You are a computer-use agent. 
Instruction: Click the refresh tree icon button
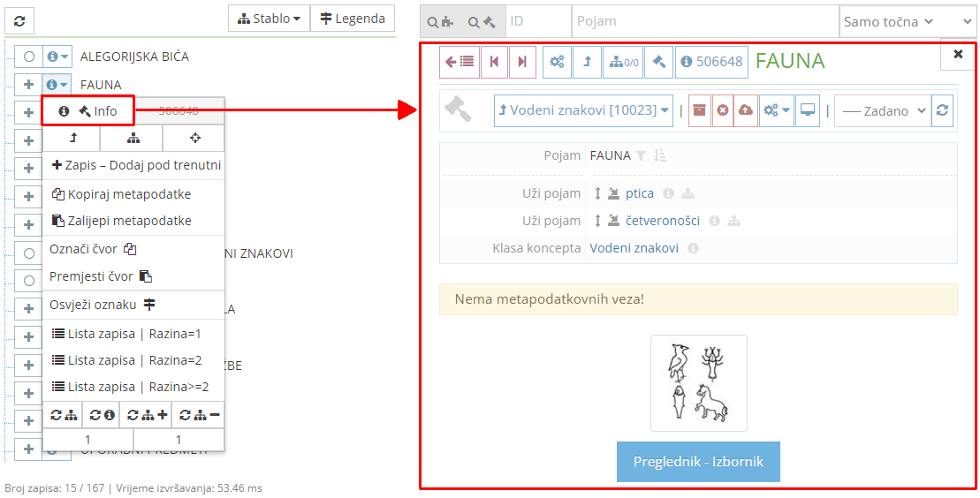[x=19, y=21]
